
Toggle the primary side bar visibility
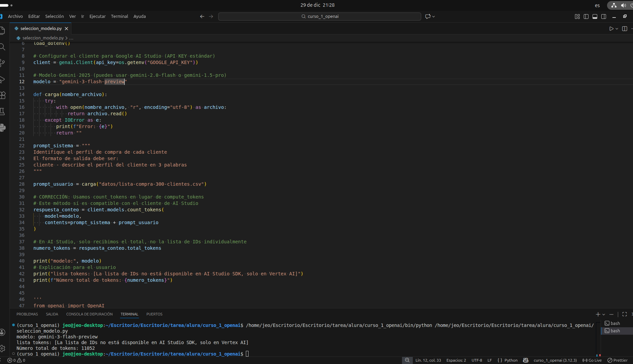pos(586,17)
